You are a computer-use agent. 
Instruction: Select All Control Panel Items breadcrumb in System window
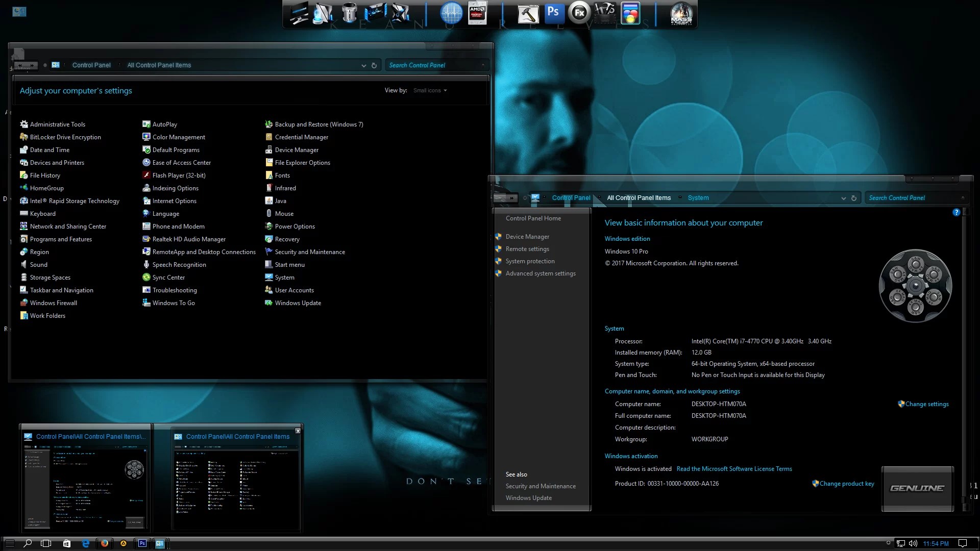pyautogui.click(x=639, y=198)
